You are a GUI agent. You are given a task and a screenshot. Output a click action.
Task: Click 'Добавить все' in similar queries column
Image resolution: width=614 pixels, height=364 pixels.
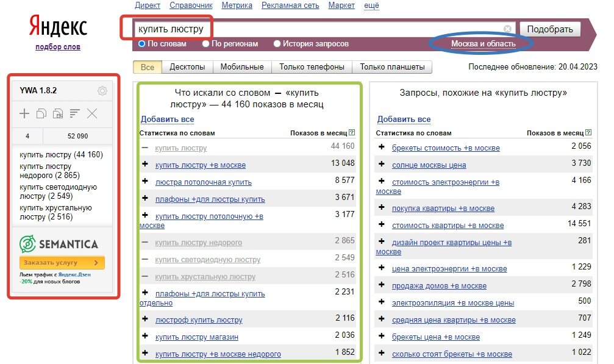(x=404, y=119)
